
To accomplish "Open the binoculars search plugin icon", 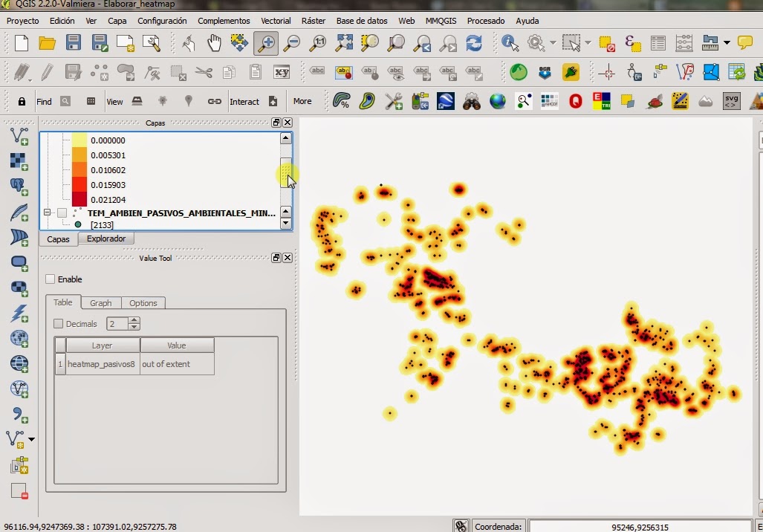I will 472,101.
